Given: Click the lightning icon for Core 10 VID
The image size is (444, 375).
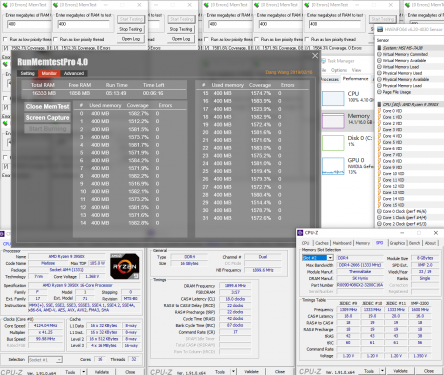Looking at the screenshot, I should [x=379, y=174].
